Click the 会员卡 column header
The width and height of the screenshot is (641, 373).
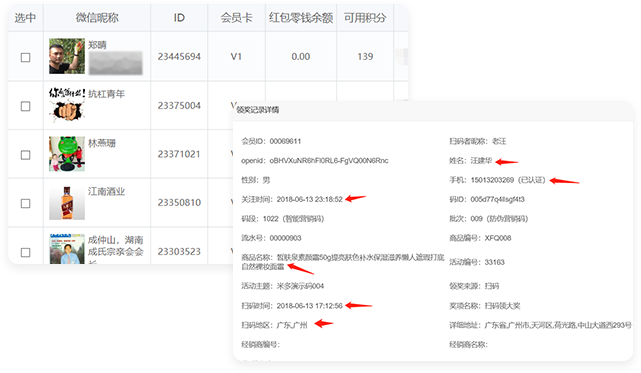[x=236, y=18]
